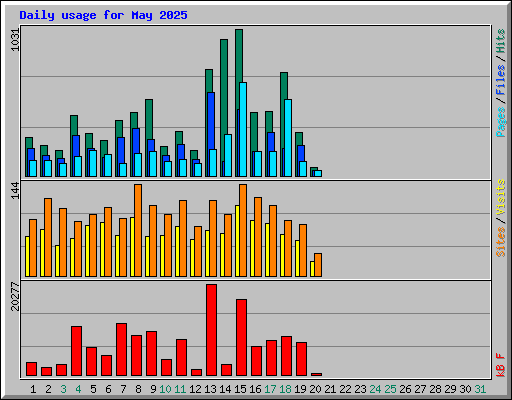The height and width of the screenshot is (400, 512).
Task: Select day 14 on the x-axis
Action: [x=225, y=389]
